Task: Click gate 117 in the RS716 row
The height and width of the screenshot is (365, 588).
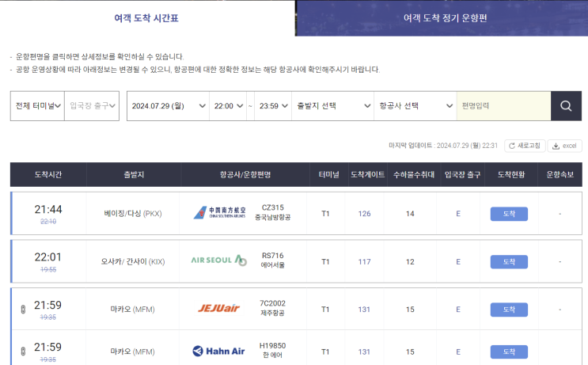Action: pyautogui.click(x=364, y=262)
